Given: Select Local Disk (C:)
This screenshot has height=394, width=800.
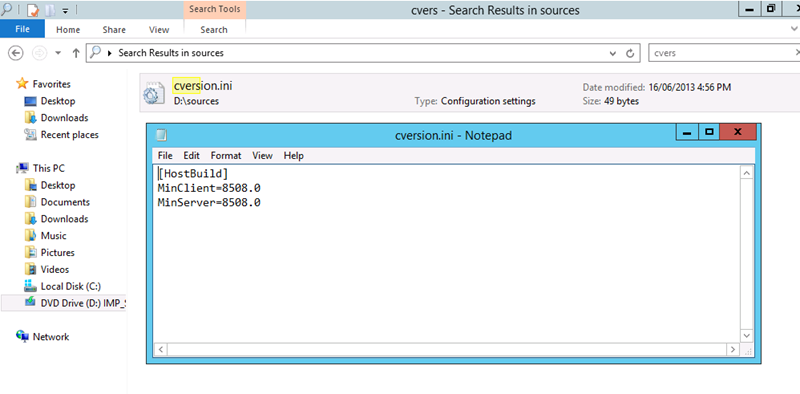Looking at the screenshot, I should [x=70, y=286].
